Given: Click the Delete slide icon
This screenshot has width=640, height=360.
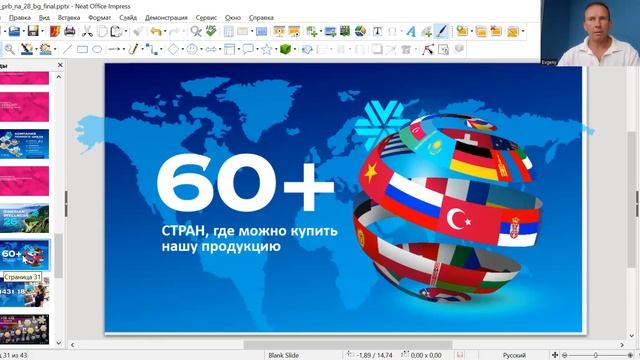Looking at the screenshot, I should (x=496, y=31).
